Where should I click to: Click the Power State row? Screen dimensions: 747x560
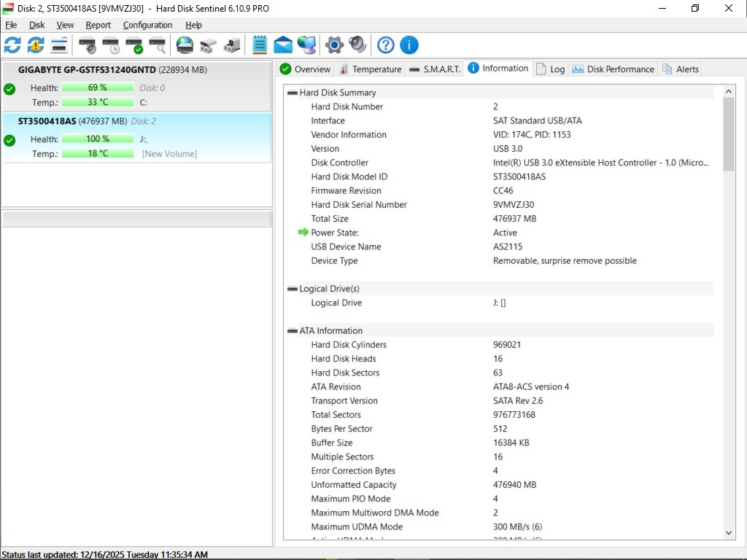pos(335,233)
